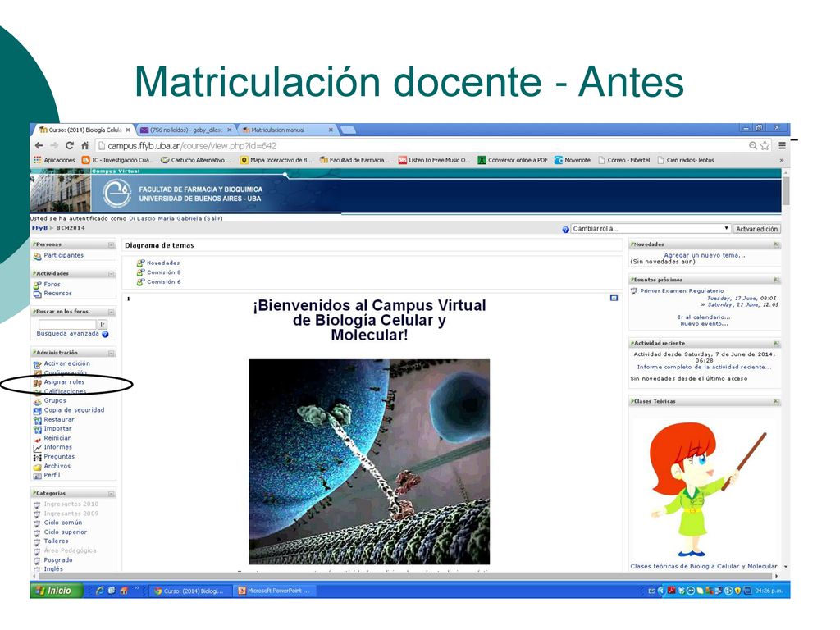Click the Copia de seguridad backup icon
840x630 pixels.
38,410
